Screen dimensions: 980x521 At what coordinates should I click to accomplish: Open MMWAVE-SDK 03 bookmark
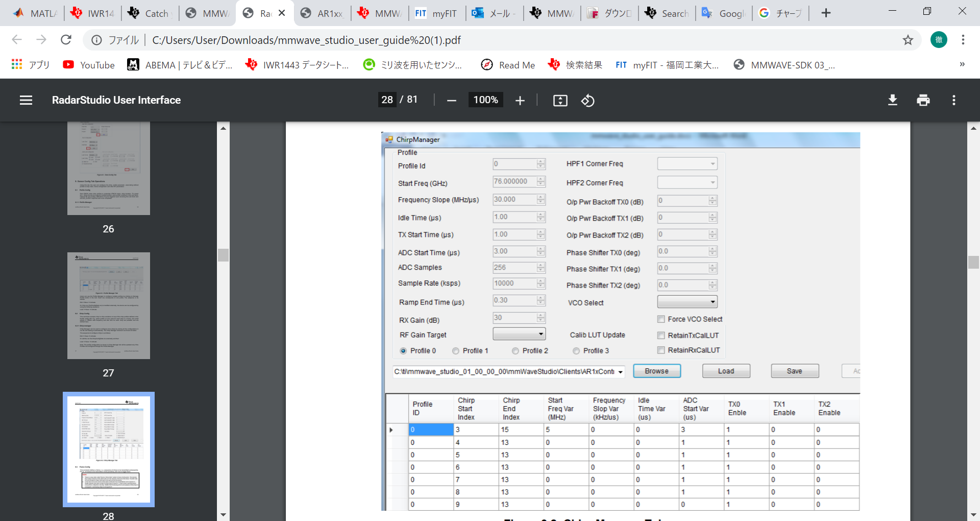[785, 65]
